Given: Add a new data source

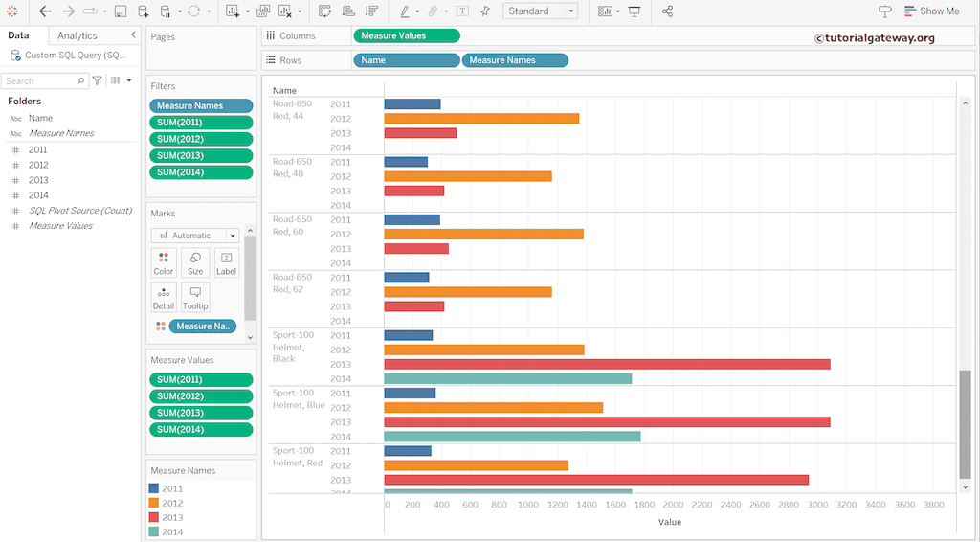Looking at the screenshot, I should (143, 11).
